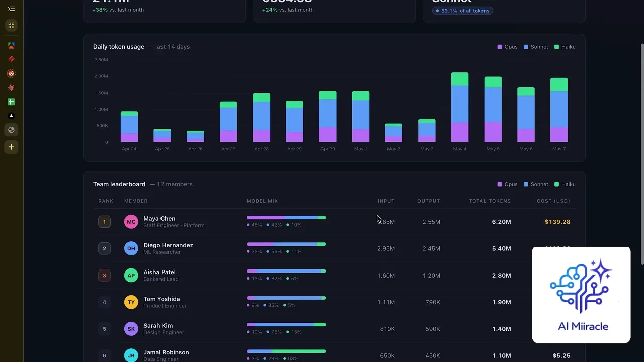Click the OUTPUT column header
644x362 pixels.
(x=429, y=201)
